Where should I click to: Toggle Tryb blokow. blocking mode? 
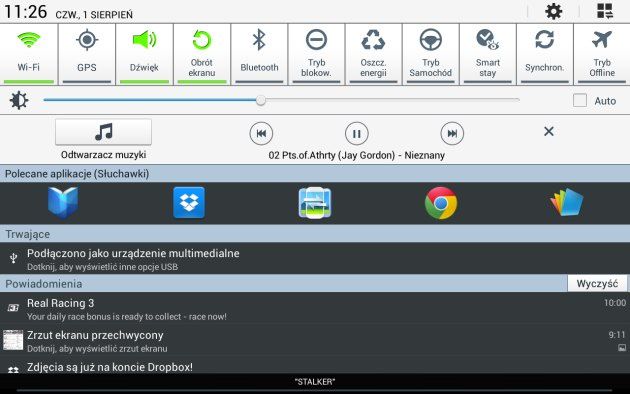(x=316, y=54)
